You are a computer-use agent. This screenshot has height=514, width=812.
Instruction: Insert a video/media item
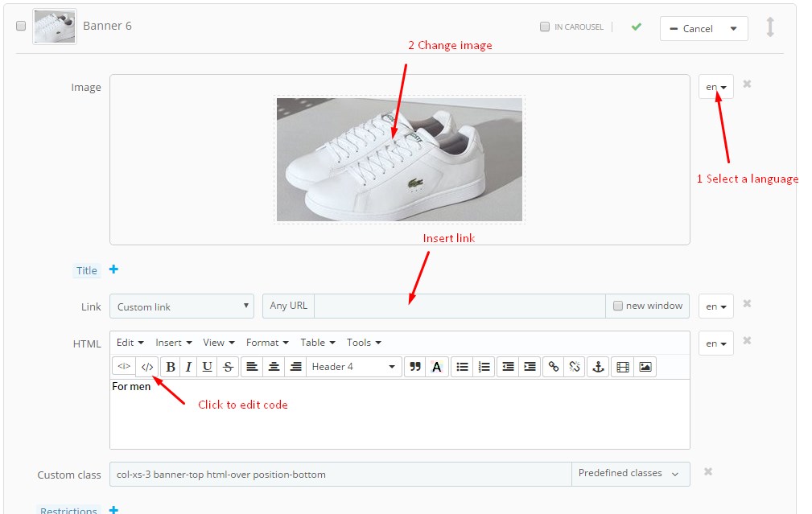[x=622, y=367]
